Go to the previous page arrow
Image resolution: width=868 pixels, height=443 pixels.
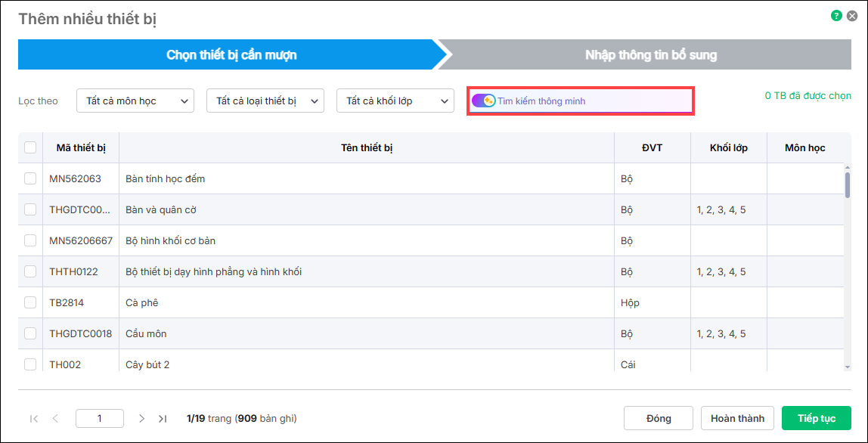click(x=55, y=418)
